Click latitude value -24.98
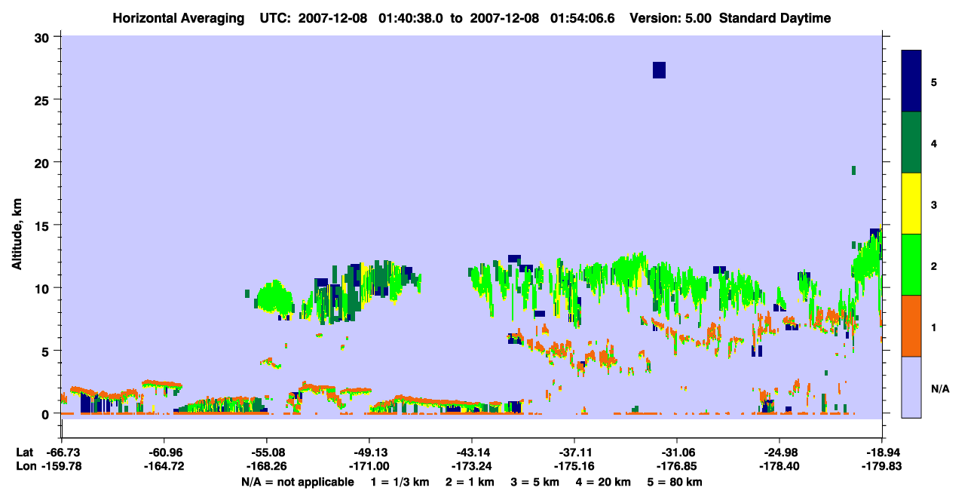The image size is (980, 503). coord(779,452)
